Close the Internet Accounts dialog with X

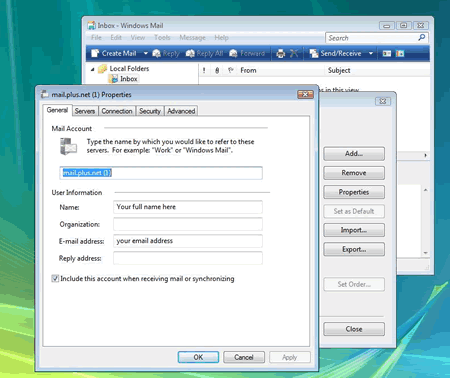coord(383,101)
